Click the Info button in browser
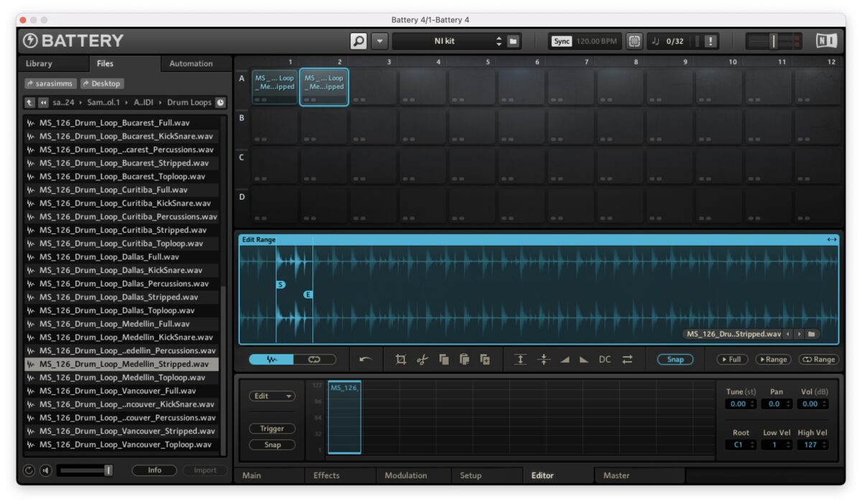 click(x=154, y=470)
